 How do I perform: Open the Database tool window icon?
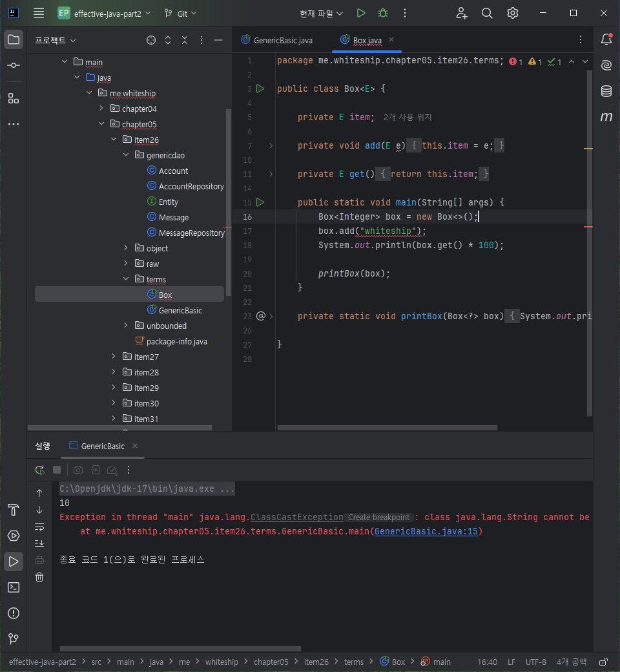pos(606,91)
